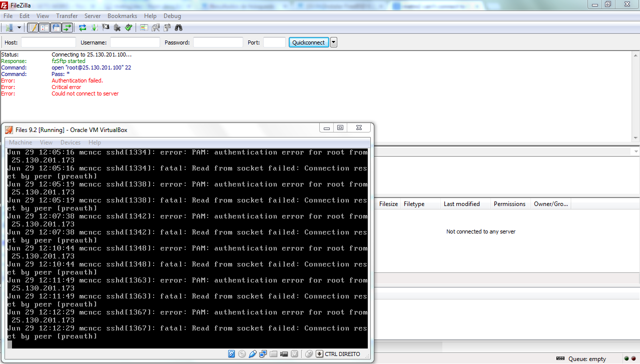Open the VirtualBox View menu

tap(46, 142)
